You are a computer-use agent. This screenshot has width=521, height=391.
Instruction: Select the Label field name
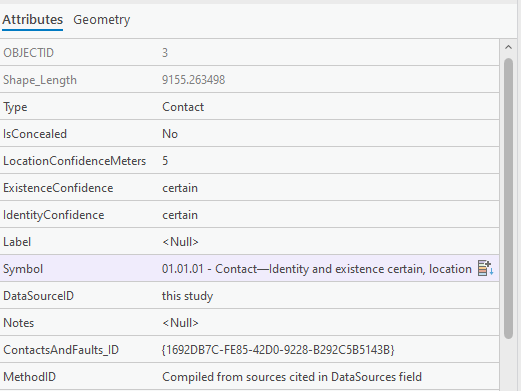click(17, 242)
